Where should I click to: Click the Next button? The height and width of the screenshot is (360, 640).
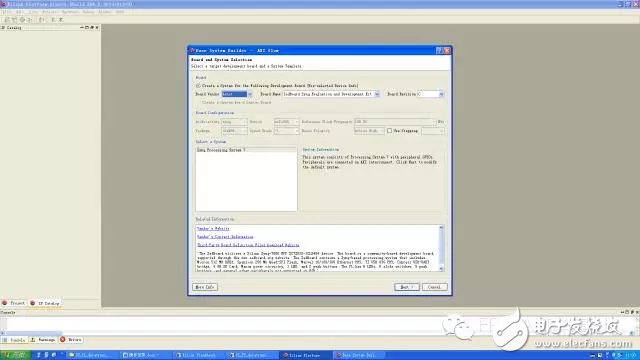pos(407,287)
